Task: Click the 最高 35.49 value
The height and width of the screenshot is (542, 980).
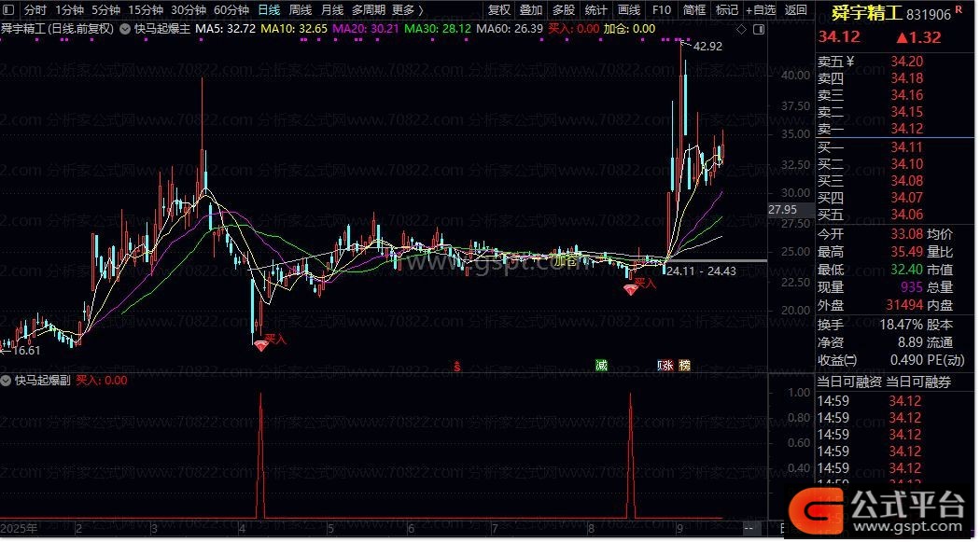Action: [907, 252]
